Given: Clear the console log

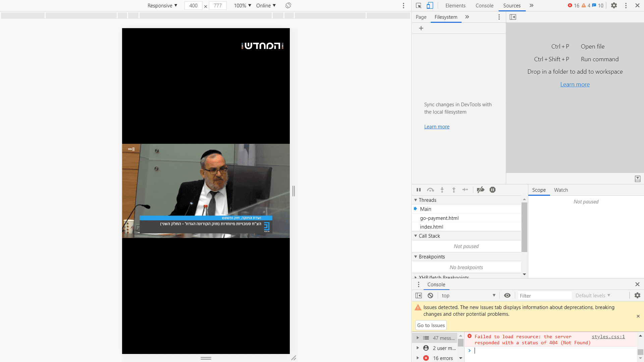Looking at the screenshot, I should pos(430,295).
